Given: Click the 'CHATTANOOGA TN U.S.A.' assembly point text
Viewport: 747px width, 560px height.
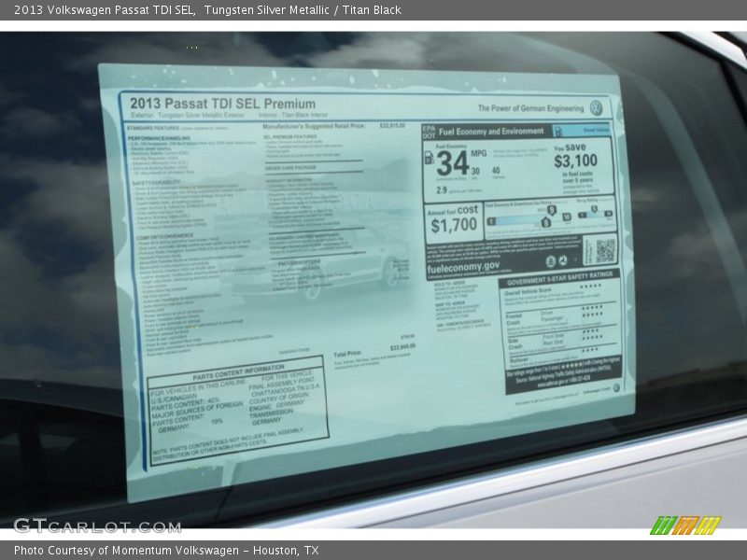Looking at the screenshot, I should 286,391.
